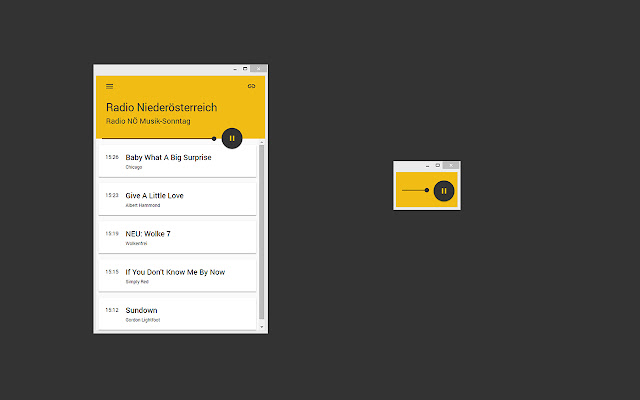This screenshot has height=400, width=640.
Task: Click the artist name Gordon Lightfoot
Action: pyautogui.click(x=143, y=320)
